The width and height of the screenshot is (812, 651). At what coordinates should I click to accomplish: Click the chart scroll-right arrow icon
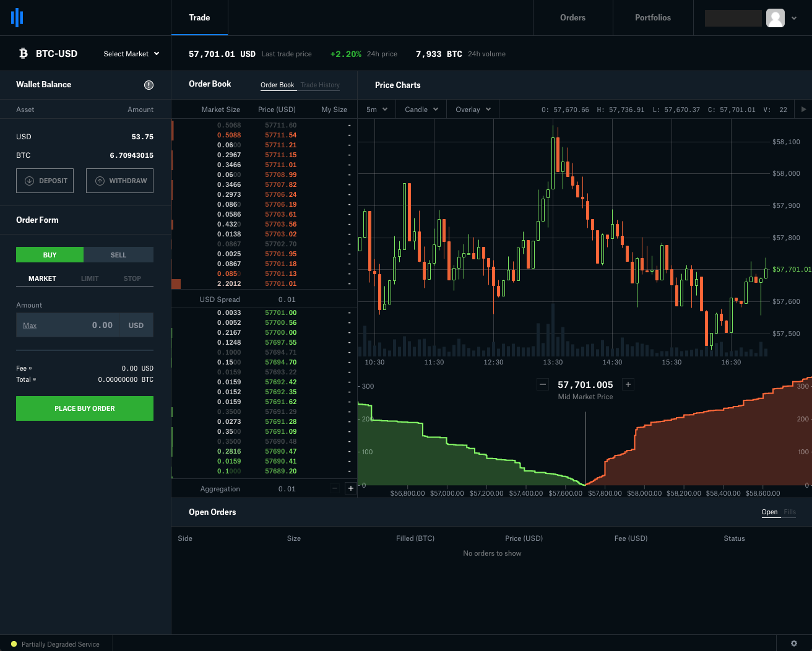click(x=803, y=110)
